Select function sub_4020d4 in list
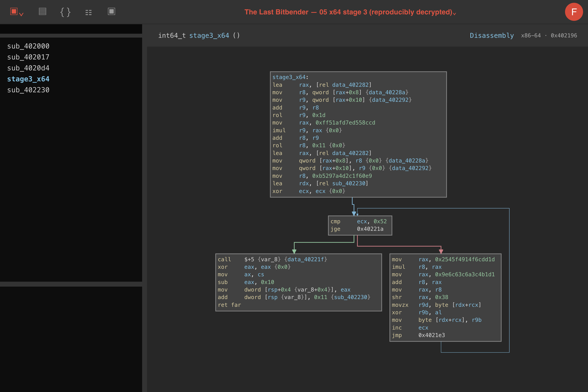 pos(28,68)
